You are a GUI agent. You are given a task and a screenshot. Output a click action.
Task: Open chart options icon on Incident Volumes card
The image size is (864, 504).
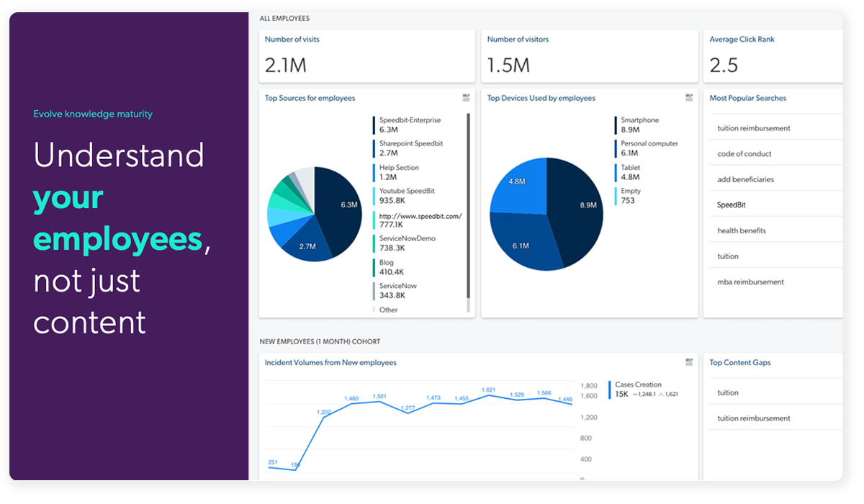689,362
